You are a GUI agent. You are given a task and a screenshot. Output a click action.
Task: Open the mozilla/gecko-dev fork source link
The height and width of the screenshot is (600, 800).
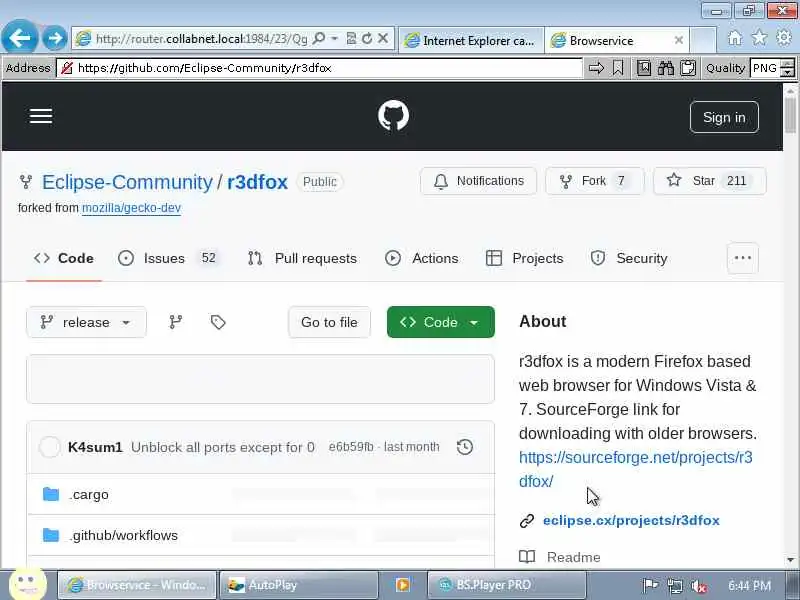pos(132,208)
